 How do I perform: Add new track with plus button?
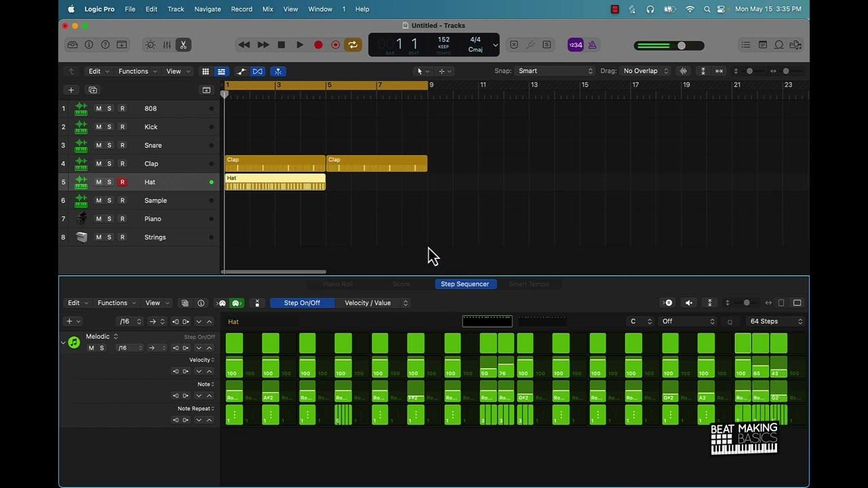71,90
